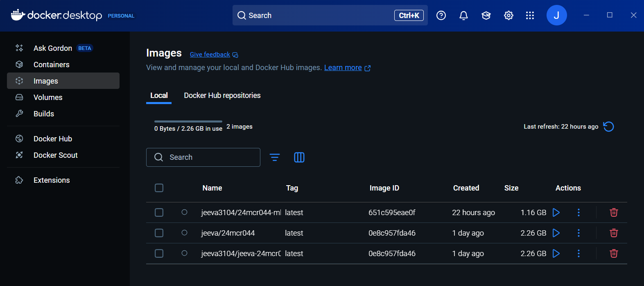Sort by the Size column header
Viewport: 644px width, 286px height.
tap(511, 188)
